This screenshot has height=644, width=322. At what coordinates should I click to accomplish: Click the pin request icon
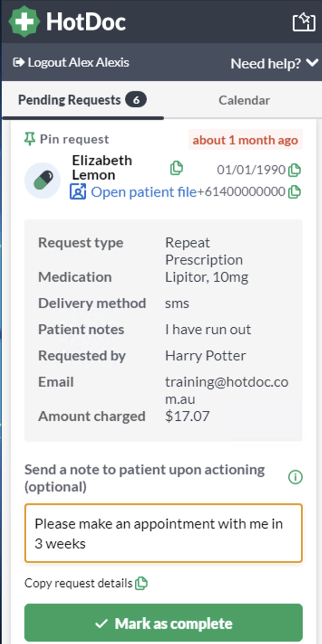[30, 139]
